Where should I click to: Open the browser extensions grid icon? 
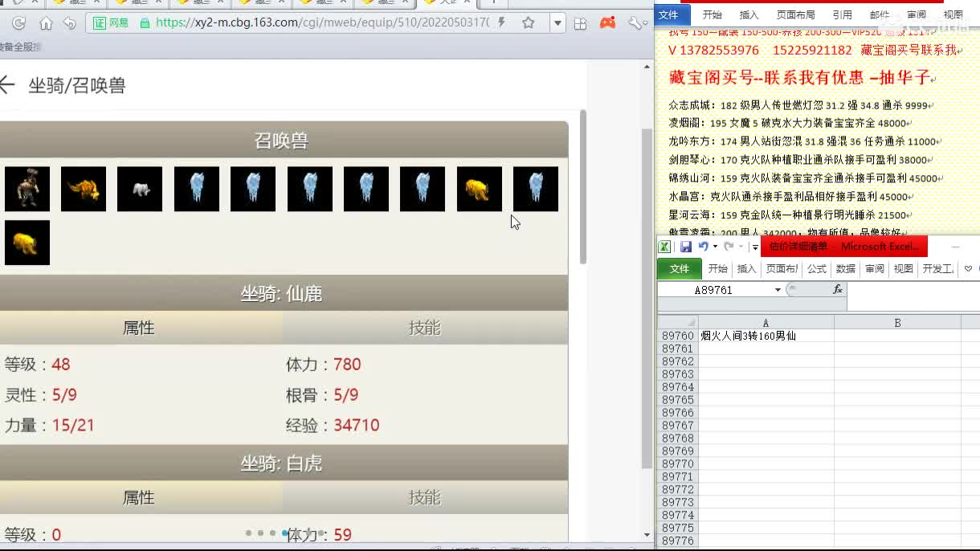(581, 23)
